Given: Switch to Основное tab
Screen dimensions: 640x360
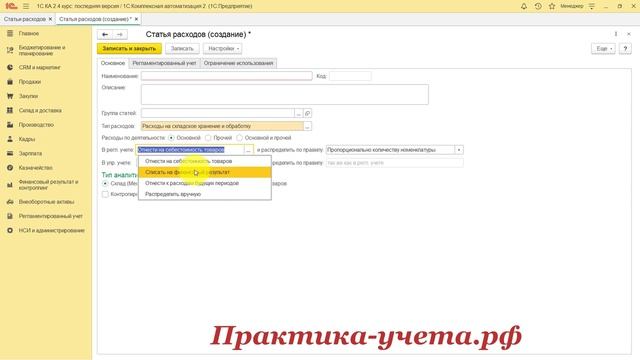Looking at the screenshot, I should (x=113, y=63).
